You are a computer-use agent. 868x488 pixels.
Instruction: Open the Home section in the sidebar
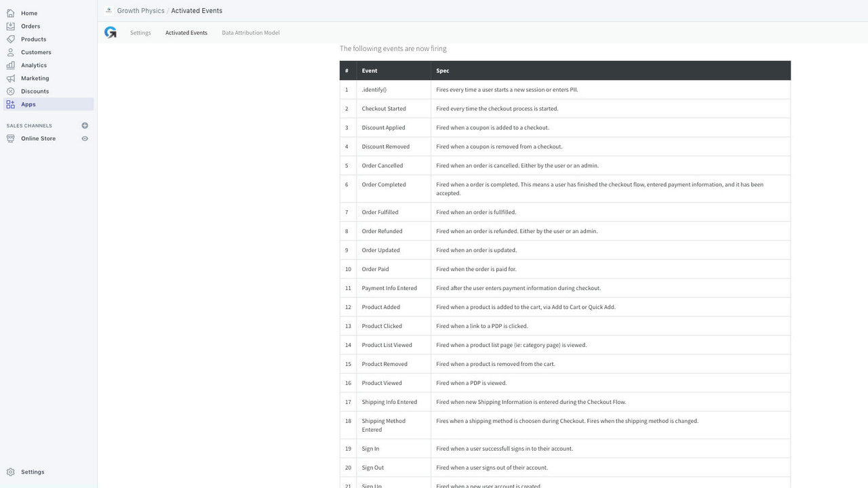pyautogui.click(x=9, y=13)
